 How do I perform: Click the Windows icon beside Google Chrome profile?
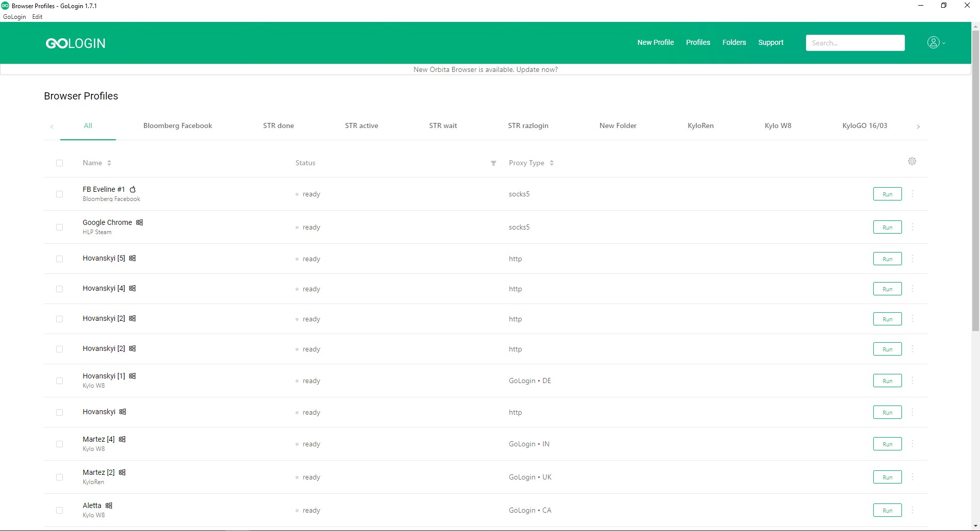click(x=139, y=222)
